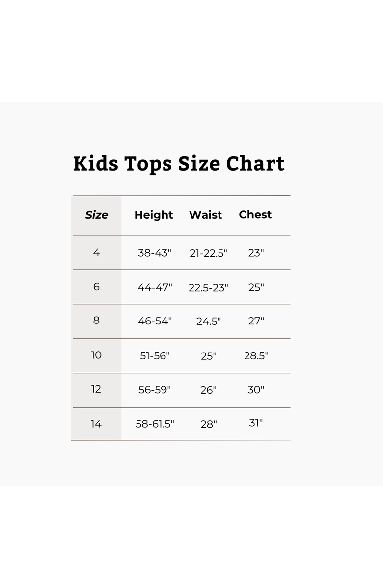Select the size 6 row label
Screen dimensions: 383x588
point(96,287)
